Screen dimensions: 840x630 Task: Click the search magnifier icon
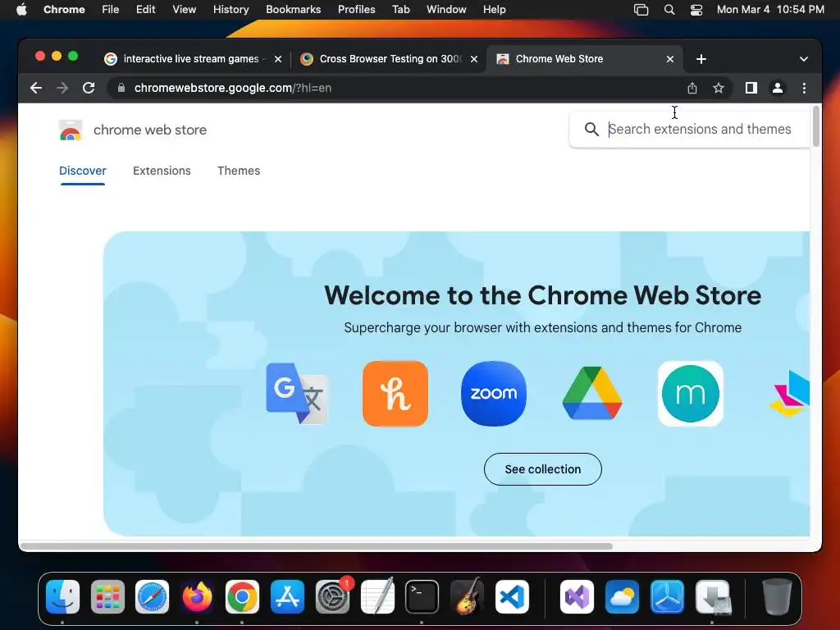pos(591,129)
